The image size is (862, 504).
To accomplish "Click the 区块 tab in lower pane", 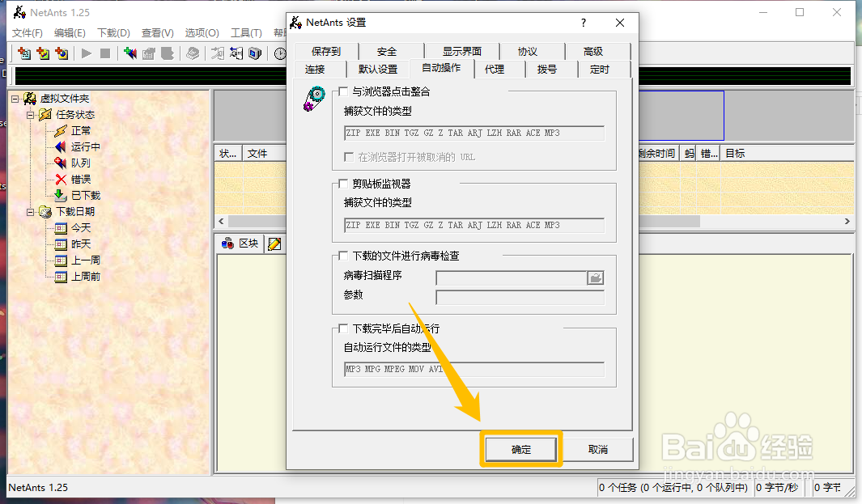I will [240, 244].
